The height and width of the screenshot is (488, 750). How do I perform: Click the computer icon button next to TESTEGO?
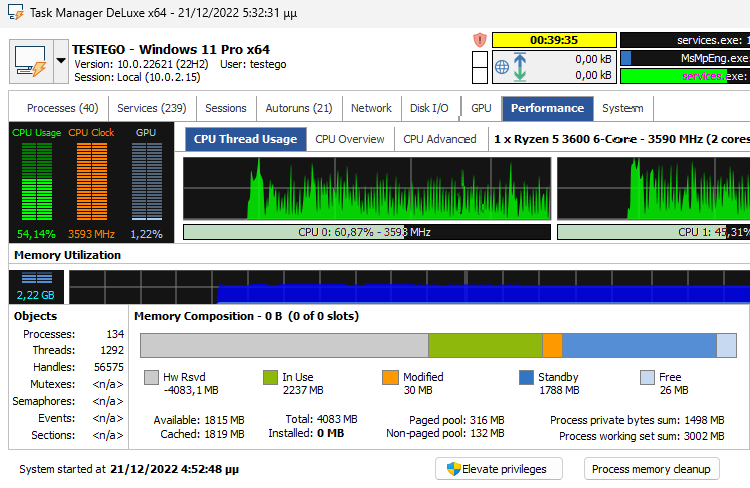32,62
